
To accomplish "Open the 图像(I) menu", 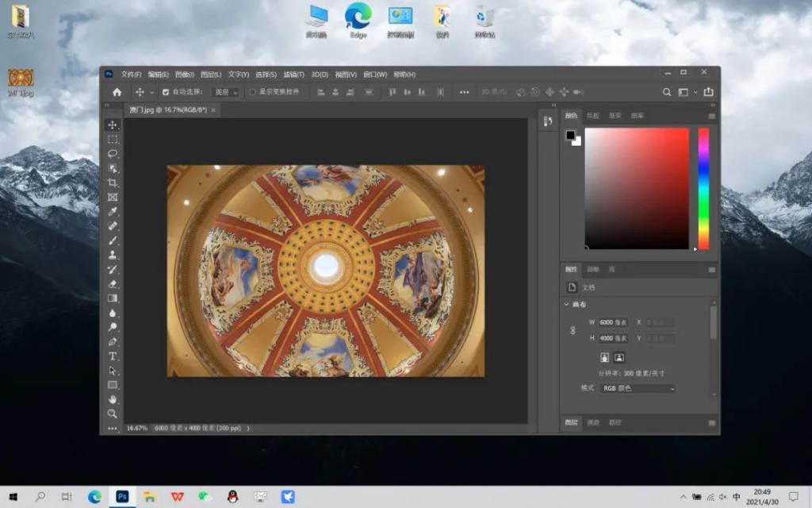I will pyautogui.click(x=184, y=75).
